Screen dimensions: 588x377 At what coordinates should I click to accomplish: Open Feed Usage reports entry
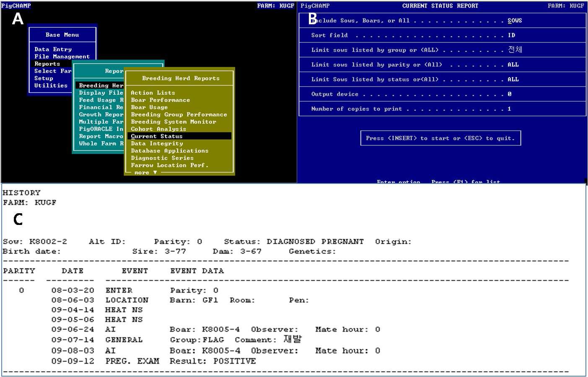coord(101,100)
